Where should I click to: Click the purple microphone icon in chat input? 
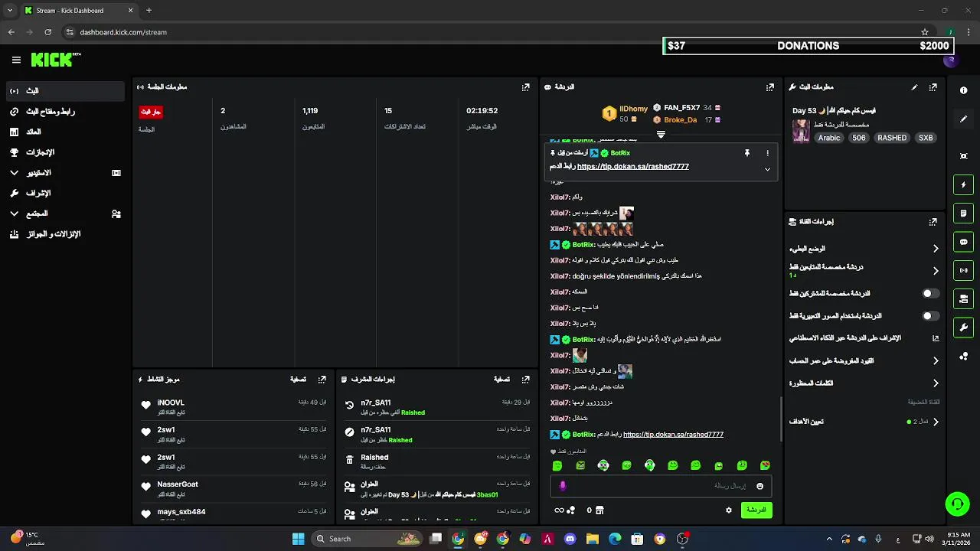(x=563, y=486)
